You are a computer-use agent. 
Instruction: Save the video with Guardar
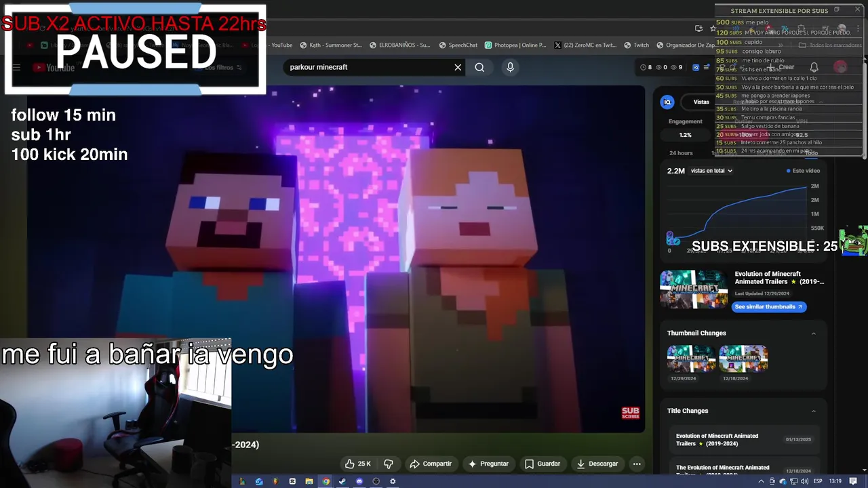coord(542,464)
